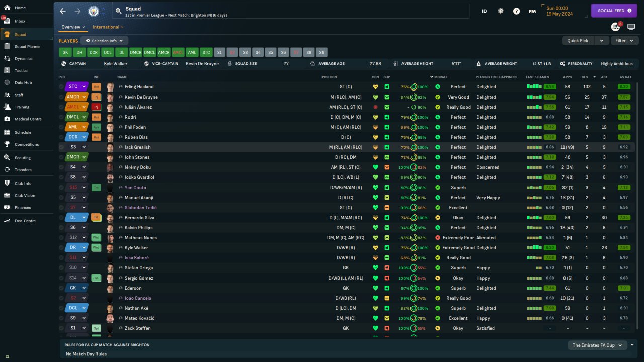Click the Scouting magnifier icon in sidebar

[x=7, y=158]
